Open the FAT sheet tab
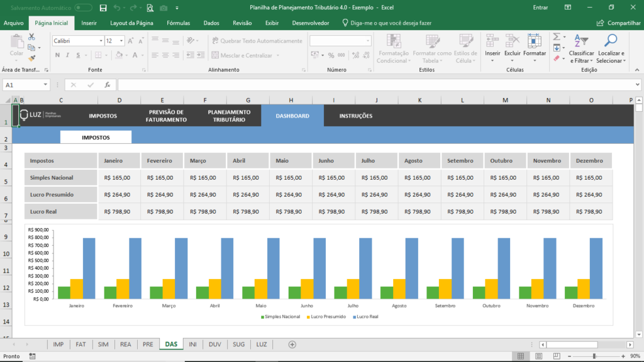 (82, 344)
